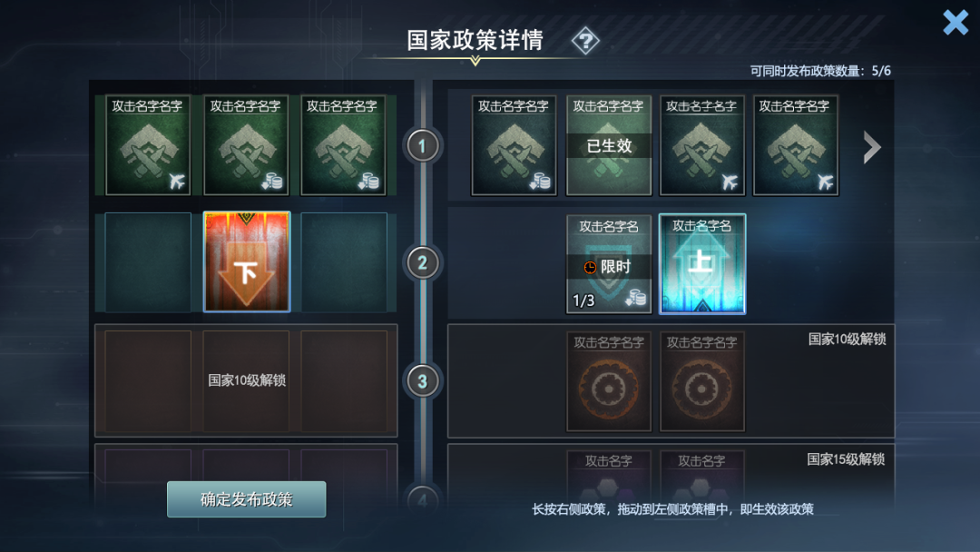Open the question mark help icon
980x552 pixels.
(x=585, y=41)
